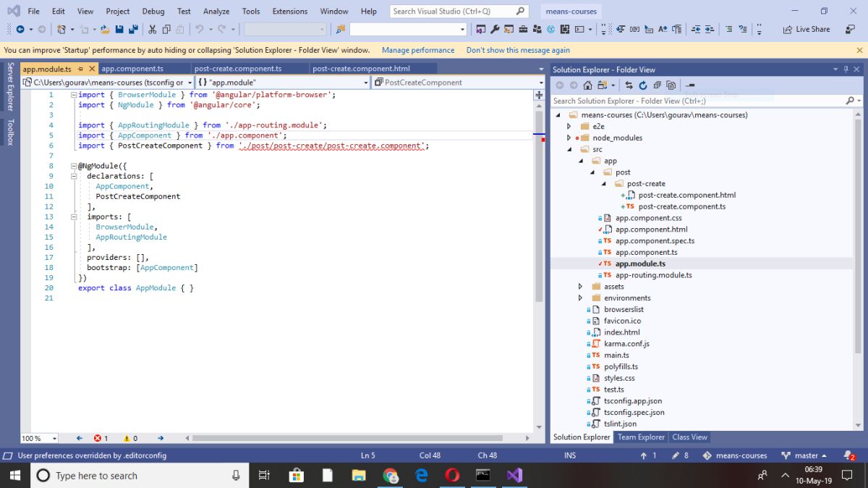Click the notifications icon in status bar

click(x=850, y=455)
